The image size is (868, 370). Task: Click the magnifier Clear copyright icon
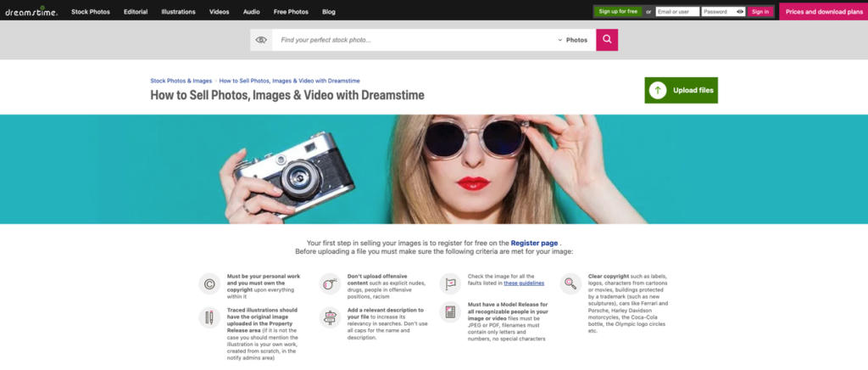tap(570, 283)
